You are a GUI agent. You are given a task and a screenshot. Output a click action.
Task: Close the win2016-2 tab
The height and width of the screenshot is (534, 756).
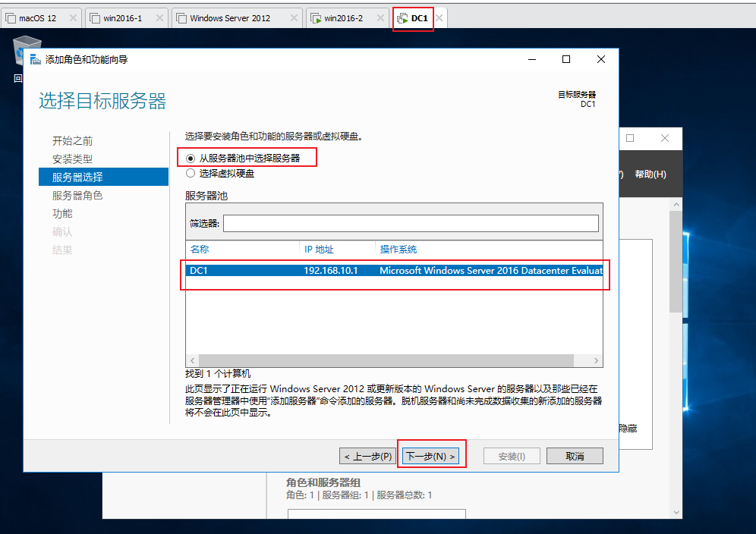pyautogui.click(x=380, y=18)
